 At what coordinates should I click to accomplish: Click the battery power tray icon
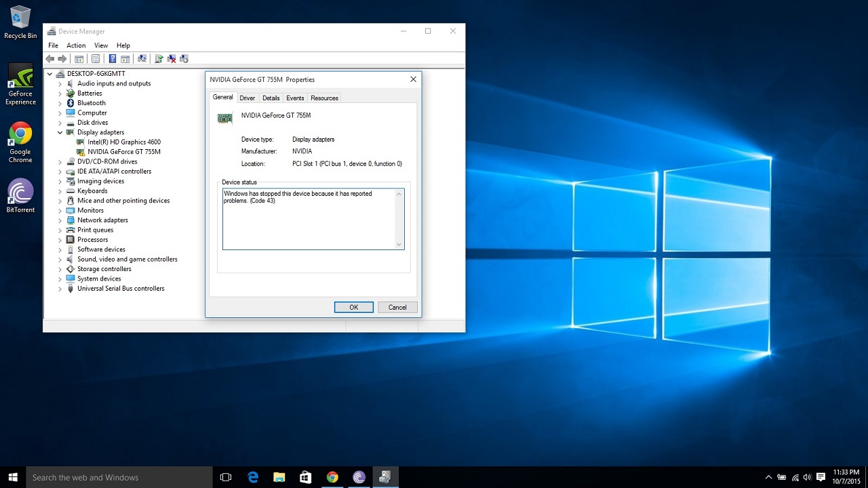point(782,477)
